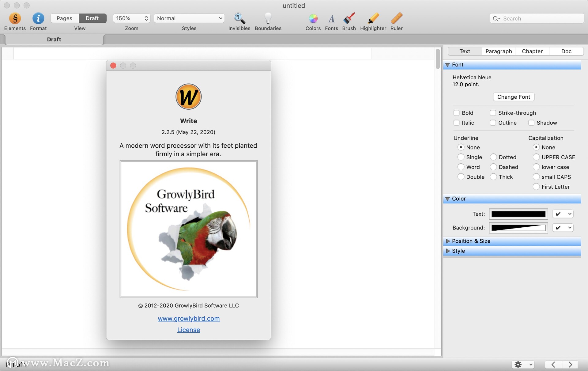Image resolution: width=588 pixels, height=371 pixels.
Task: Select lower case capitalization option
Action: (x=536, y=167)
